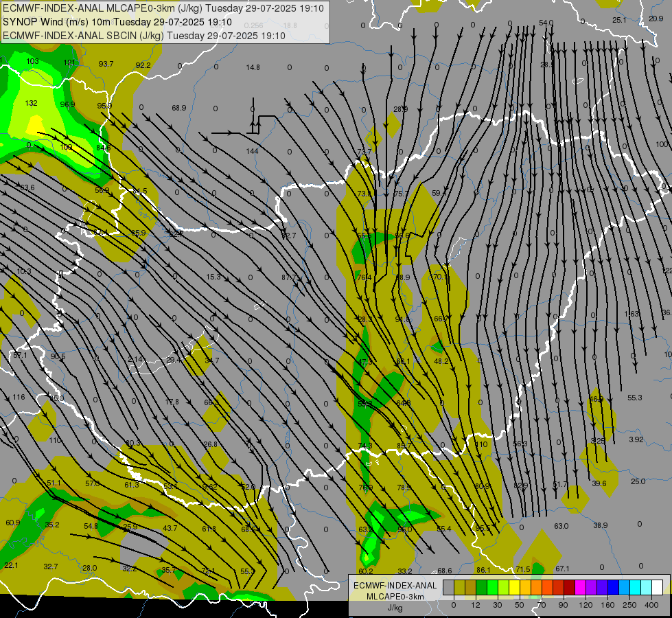Click the map value 93.7

click(106, 64)
